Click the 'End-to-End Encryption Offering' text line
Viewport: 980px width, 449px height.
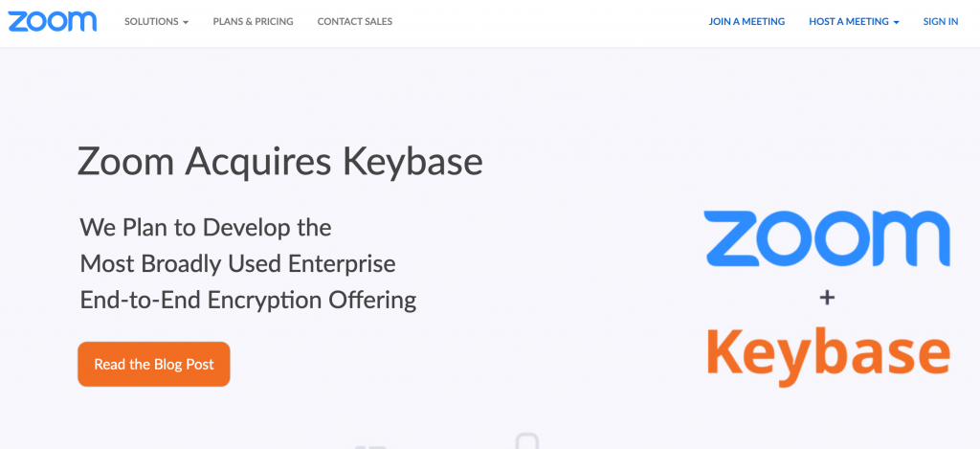pyautogui.click(x=248, y=301)
